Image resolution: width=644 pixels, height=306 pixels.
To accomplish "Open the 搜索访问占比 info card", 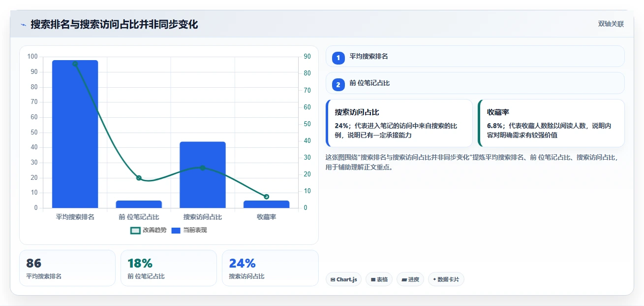I will point(399,123).
